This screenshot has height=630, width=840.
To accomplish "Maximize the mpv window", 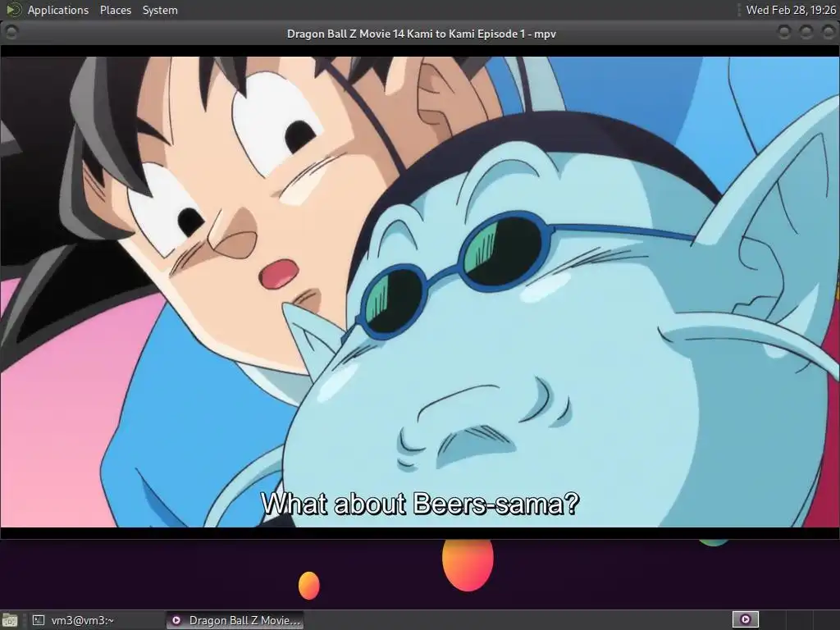I will (806, 33).
